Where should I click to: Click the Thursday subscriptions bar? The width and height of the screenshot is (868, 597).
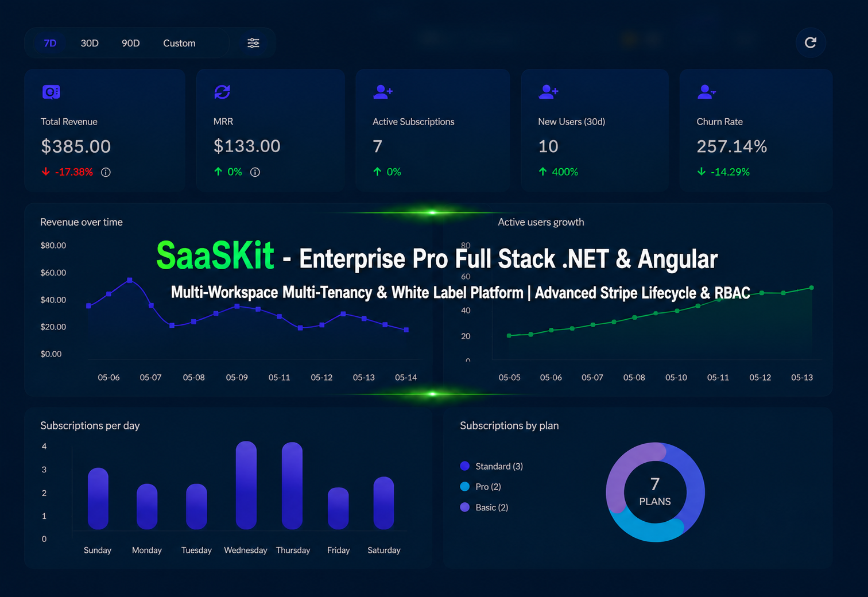pyautogui.click(x=292, y=486)
